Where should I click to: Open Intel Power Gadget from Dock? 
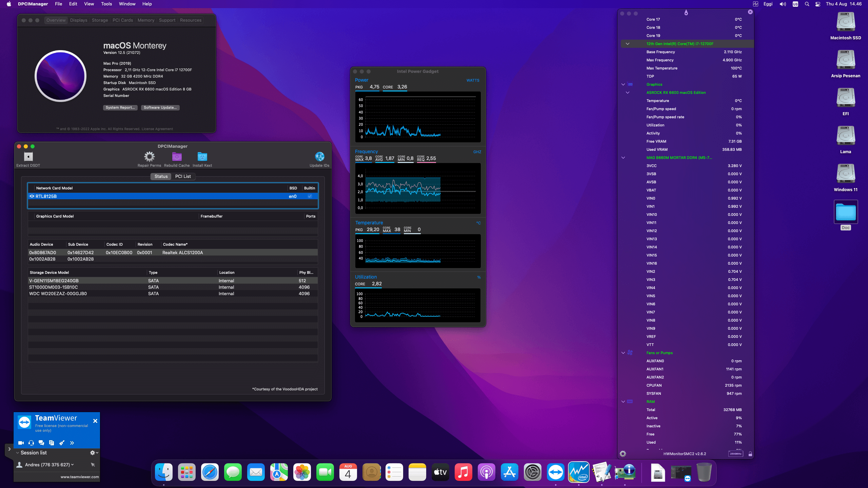pos(579,472)
